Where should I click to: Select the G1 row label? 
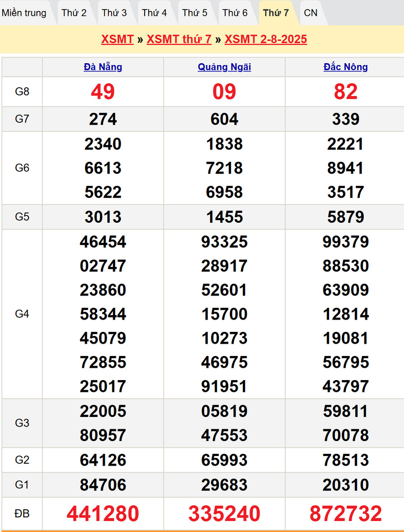pyautogui.click(x=22, y=485)
